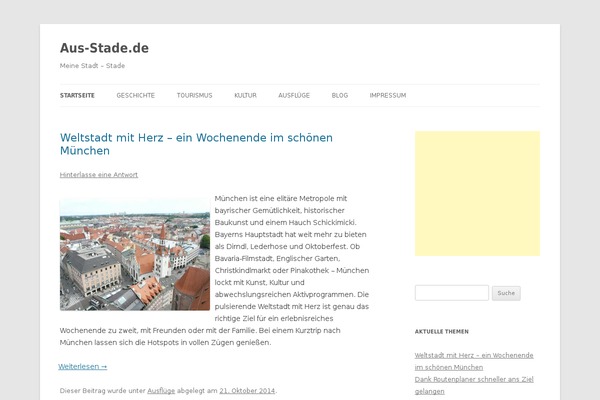Open the 21. Oktober 2014 date link

(247, 391)
